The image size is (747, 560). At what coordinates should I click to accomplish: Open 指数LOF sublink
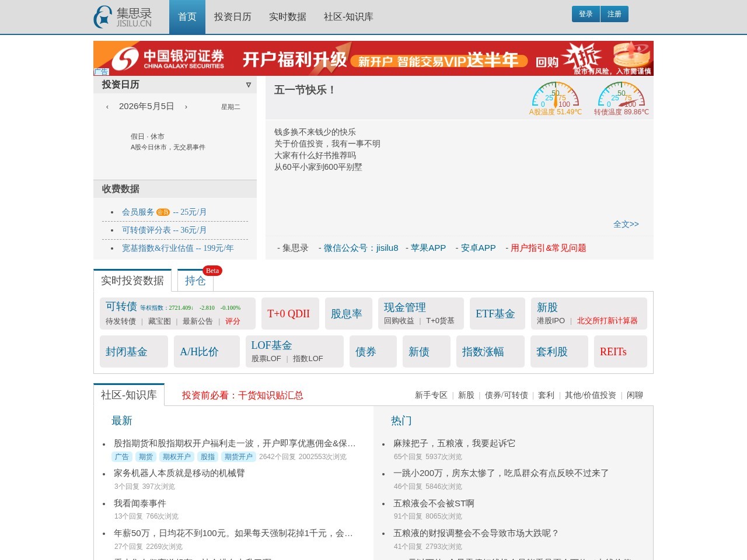[x=308, y=359]
